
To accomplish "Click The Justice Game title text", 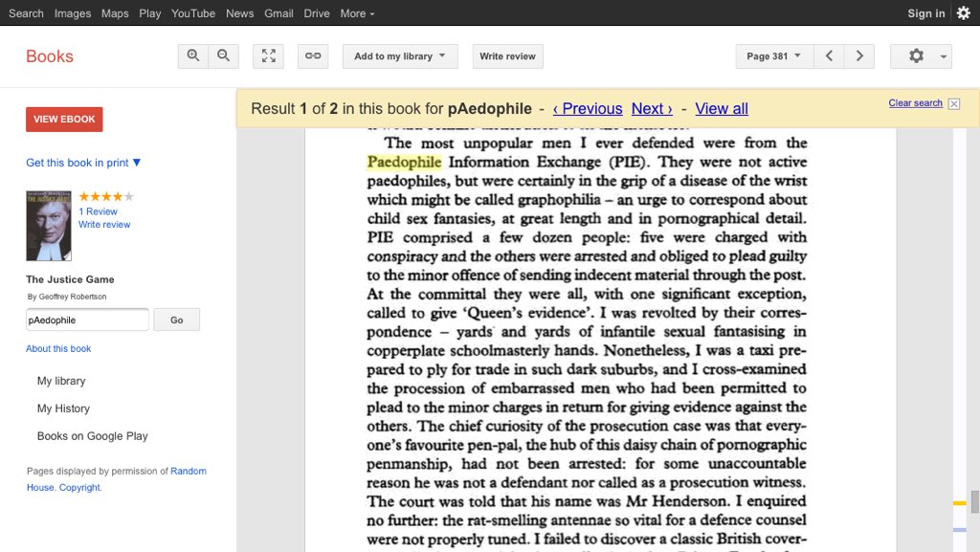I will [x=70, y=279].
